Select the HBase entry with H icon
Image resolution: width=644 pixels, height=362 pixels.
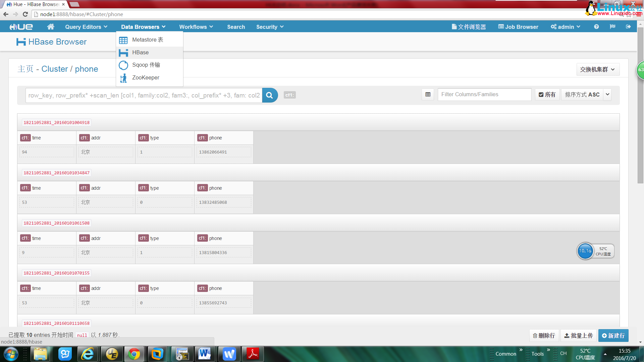(x=140, y=53)
